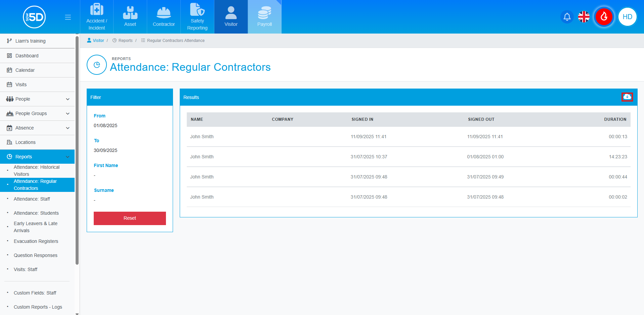Screen dimensions: 644x315
Task: Download results via cloud icon
Action: pos(627,97)
